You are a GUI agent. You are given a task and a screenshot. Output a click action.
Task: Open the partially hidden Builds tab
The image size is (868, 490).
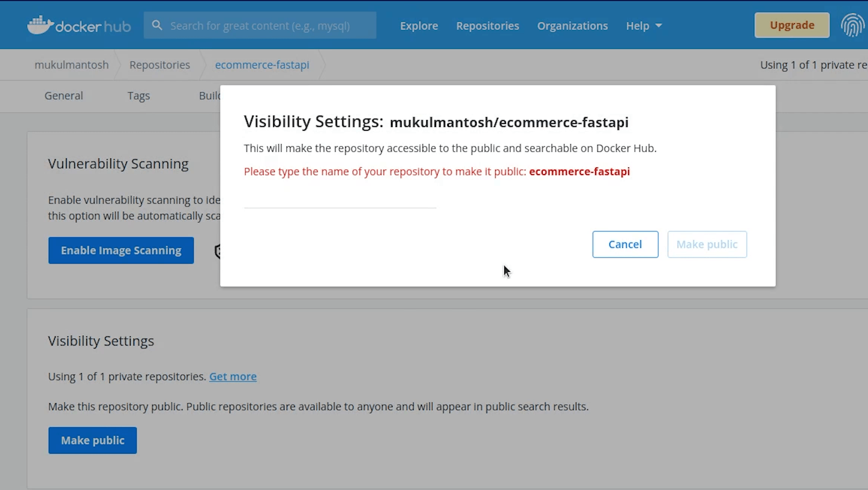209,96
